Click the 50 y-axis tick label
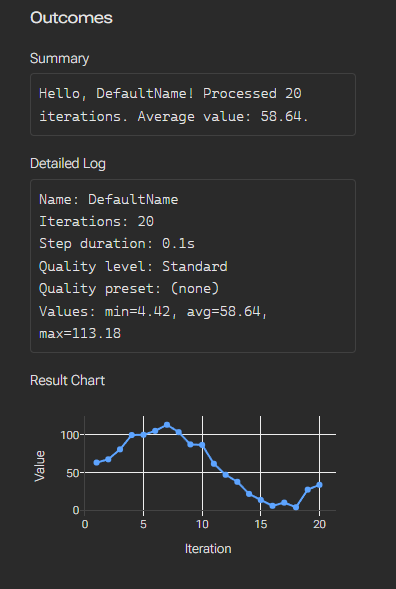The image size is (396, 589). (73, 473)
